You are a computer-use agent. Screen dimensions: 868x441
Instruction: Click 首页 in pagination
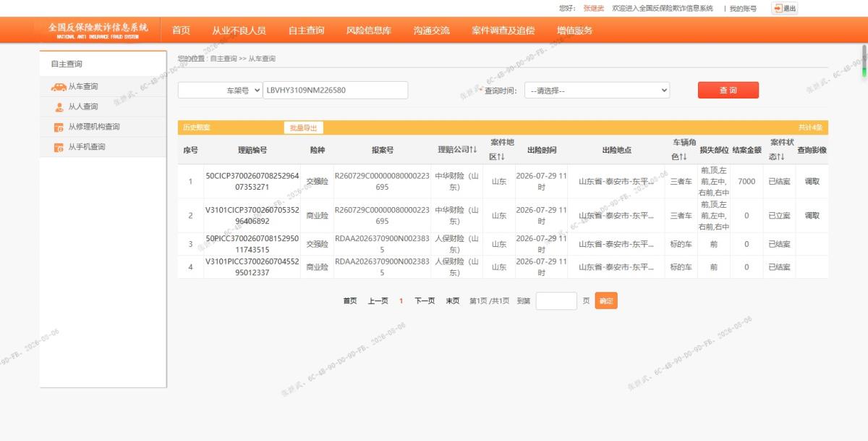(x=350, y=301)
